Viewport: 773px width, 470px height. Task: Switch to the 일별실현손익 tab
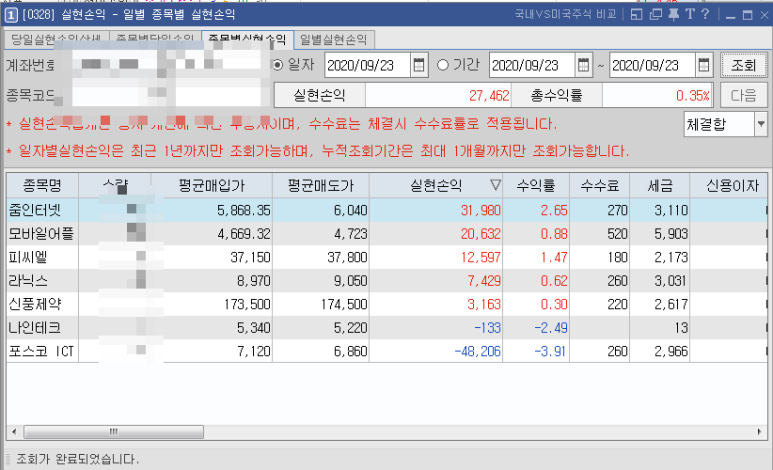click(334, 39)
